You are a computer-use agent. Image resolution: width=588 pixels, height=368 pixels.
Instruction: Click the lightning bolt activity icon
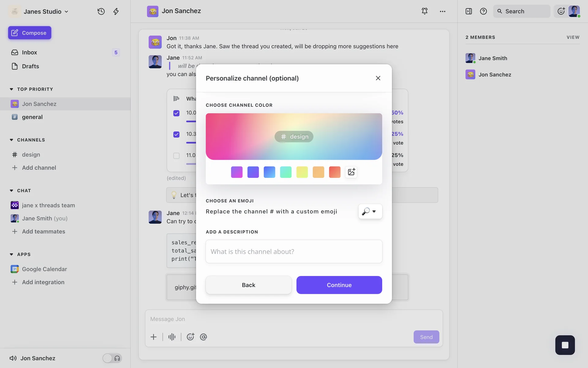coord(116,11)
